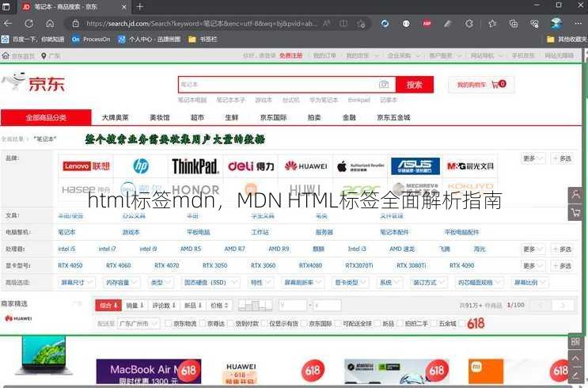Image resolution: width=588 pixels, height=388 pixels.
Task: Add this page to favorites with address bar star
Action: tap(361, 24)
